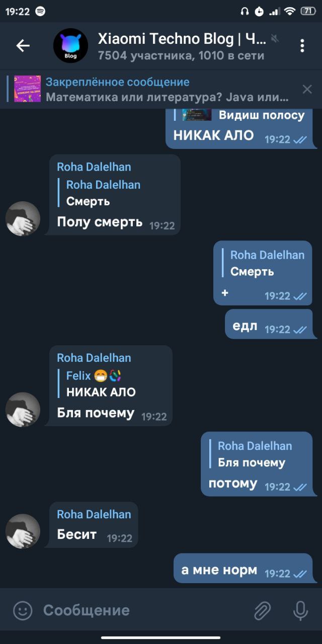Tap quoted Felix reply НИКАК АЛО
The height and width of the screenshot is (644, 322).
101,383
